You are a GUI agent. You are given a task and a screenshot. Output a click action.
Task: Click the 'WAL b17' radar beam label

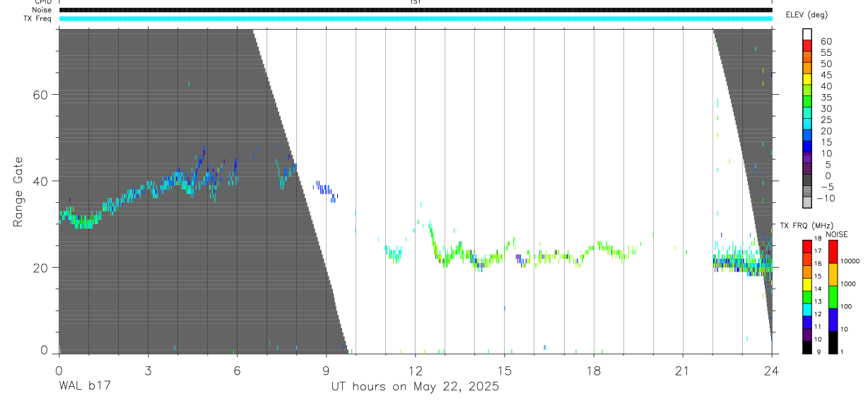point(84,387)
